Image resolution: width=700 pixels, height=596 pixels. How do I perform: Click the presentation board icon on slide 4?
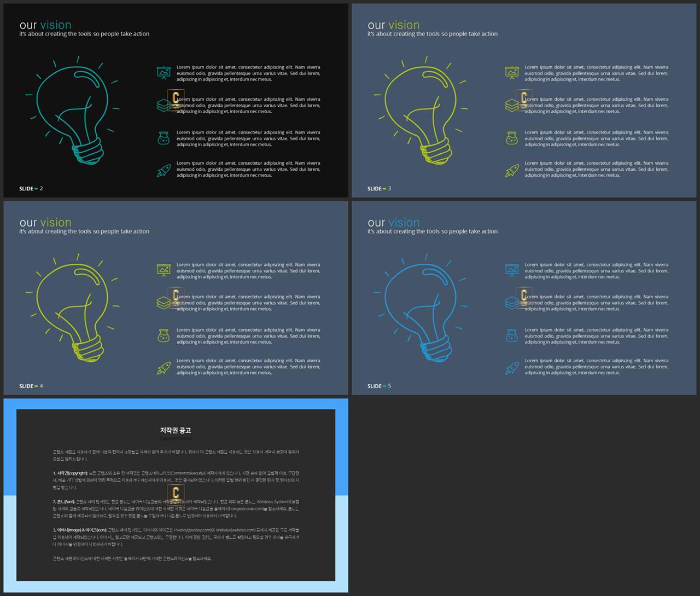coord(164,270)
